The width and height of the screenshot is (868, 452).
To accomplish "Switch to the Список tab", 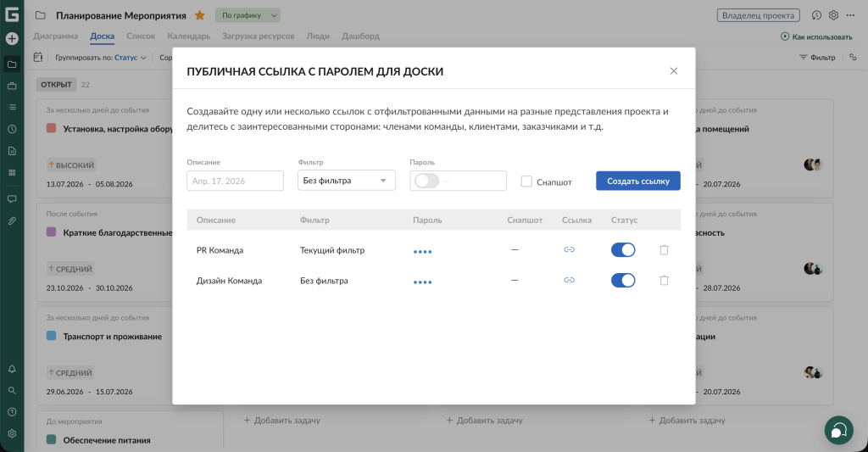I will pos(141,36).
